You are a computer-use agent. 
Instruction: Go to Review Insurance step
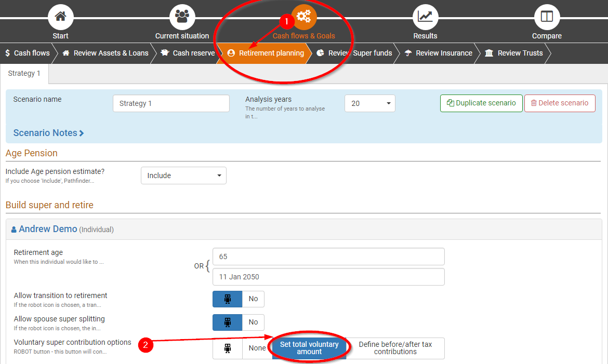point(438,53)
